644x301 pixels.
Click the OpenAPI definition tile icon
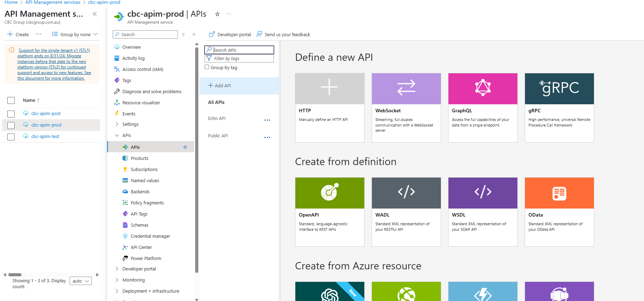[329, 193]
